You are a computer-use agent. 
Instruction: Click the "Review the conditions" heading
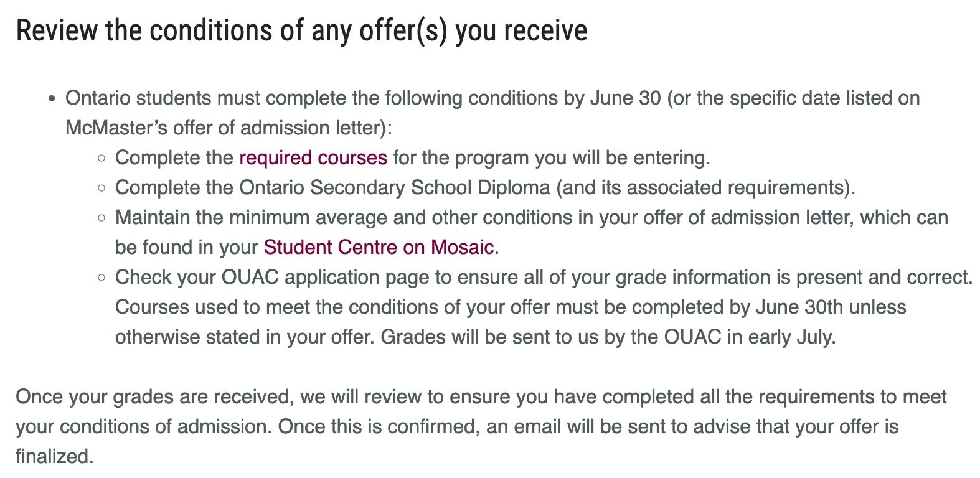tap(301, 31)
